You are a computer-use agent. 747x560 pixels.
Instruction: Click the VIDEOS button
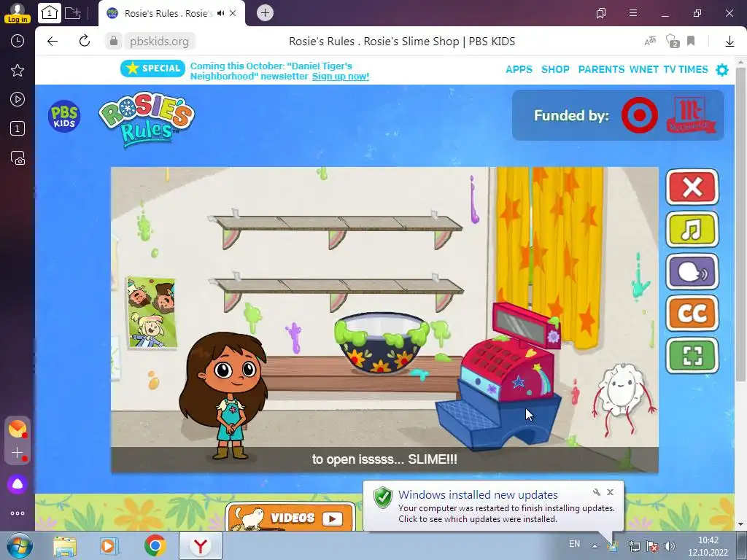pyautogui.click(x=290, y=518)
